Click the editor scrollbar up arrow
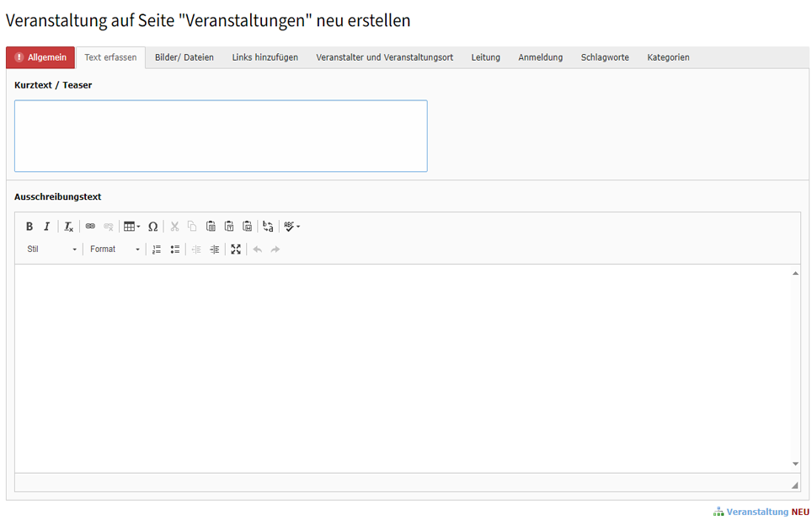This screenshot has height=526, width=812. click(x=795, y=273)
